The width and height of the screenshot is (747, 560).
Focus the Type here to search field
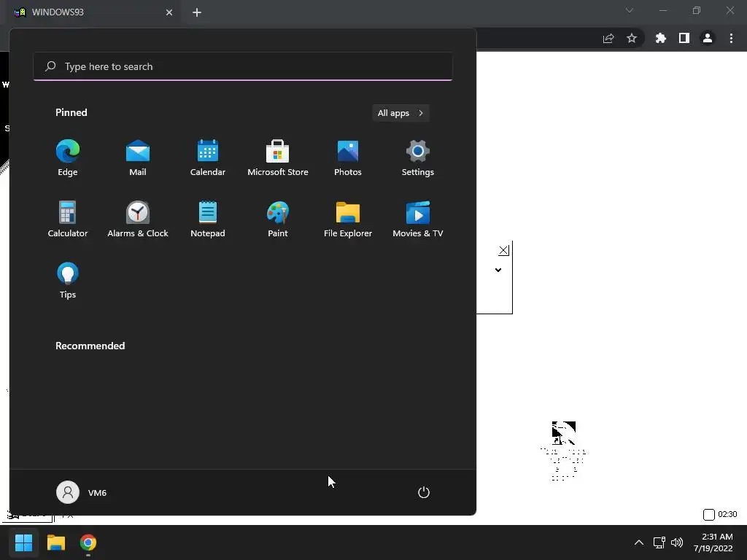point(243,66)
